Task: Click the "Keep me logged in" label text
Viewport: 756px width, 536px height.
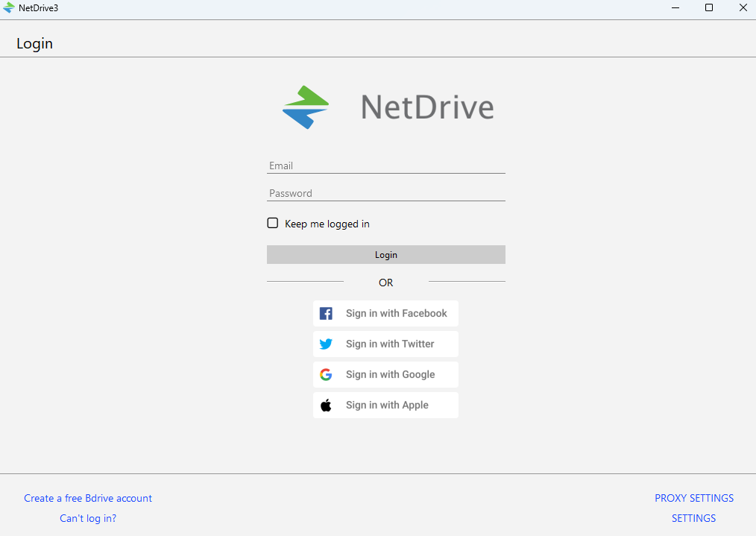Action: pos(327,224)
